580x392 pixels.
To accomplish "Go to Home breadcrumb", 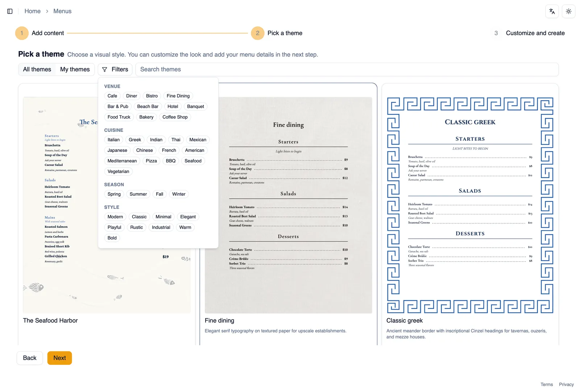I will tap(32, 11).
